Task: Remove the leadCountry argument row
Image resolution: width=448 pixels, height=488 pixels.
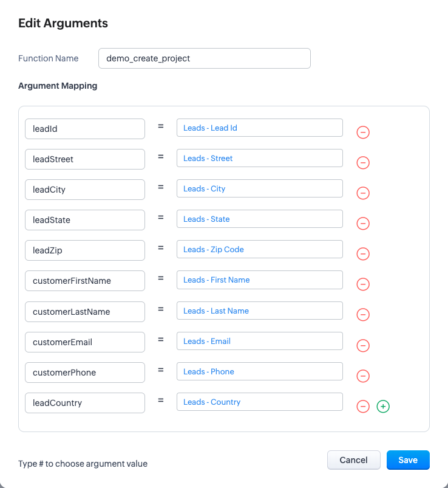Action: 363,406
